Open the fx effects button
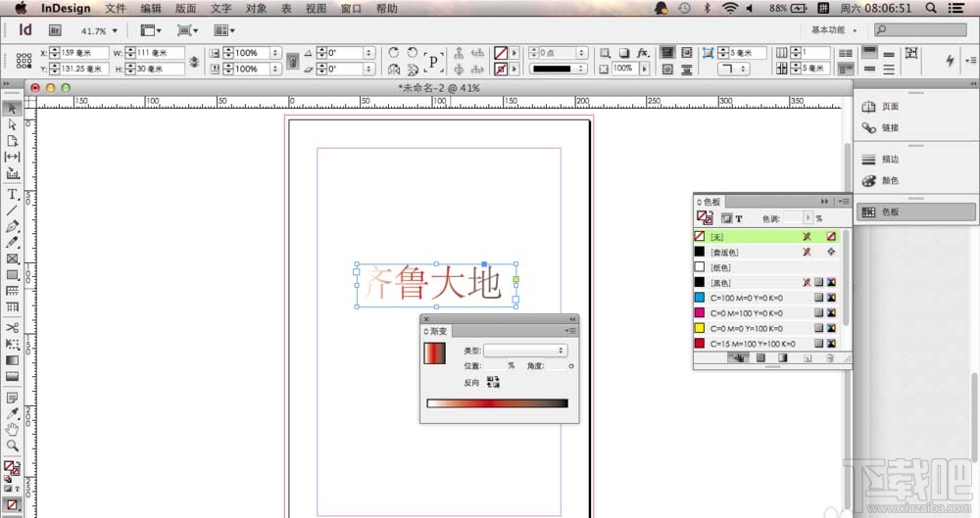Viewport: 980px width, 518px height. coord(643,53)
